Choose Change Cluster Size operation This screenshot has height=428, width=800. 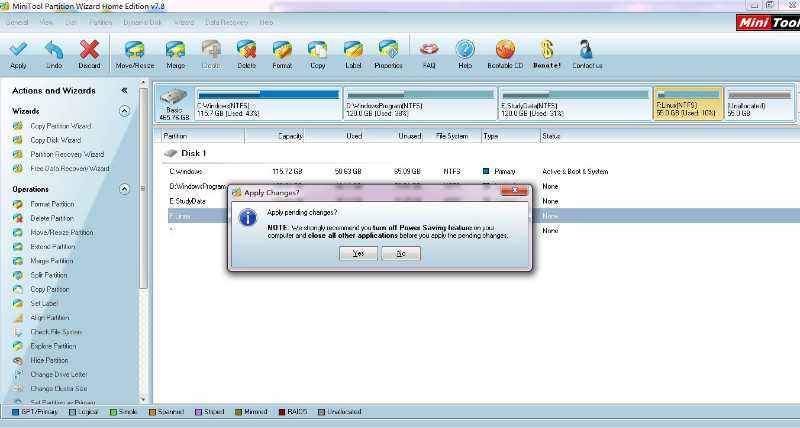[59, 389]
